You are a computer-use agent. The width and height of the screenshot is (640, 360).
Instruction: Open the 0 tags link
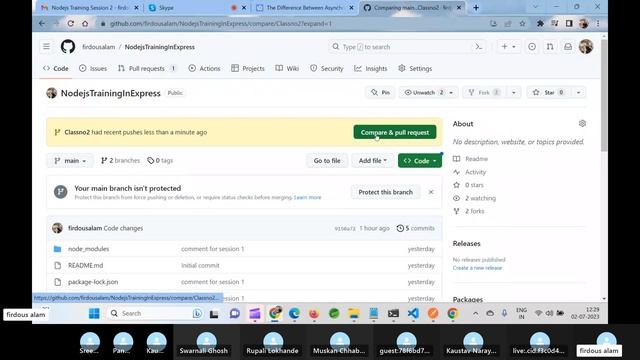[160, 160]
